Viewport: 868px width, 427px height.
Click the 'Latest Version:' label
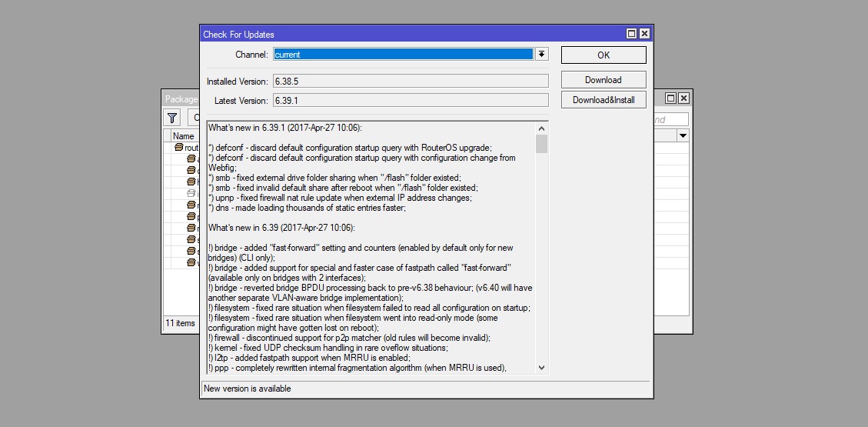(241, 101)
